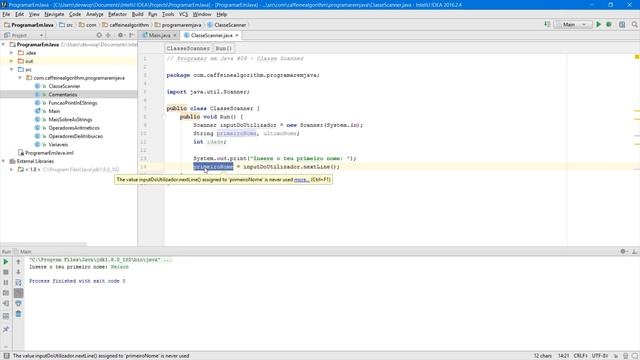Toggle tool window buttons icon in status bar
640x360 pixels.
coord(6,356)
